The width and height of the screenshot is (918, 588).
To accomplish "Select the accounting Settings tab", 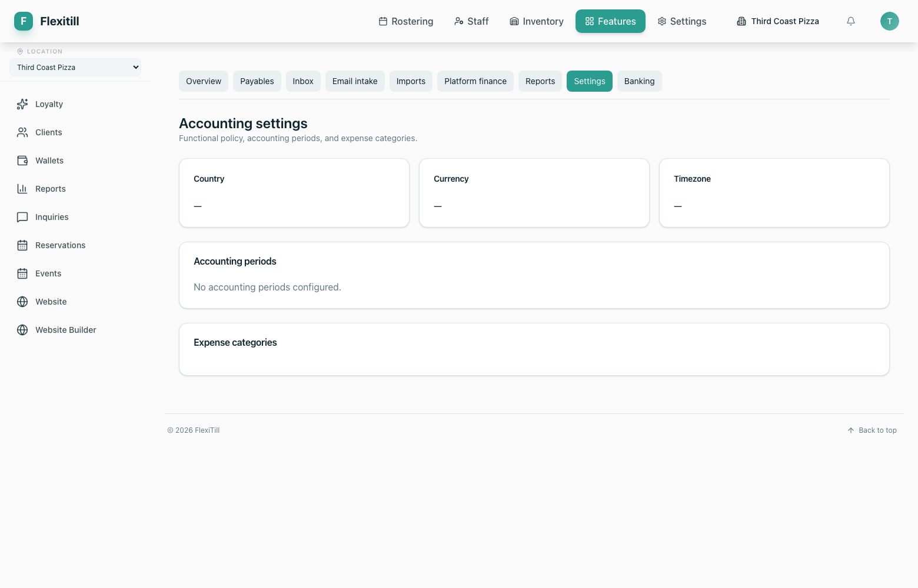I will click(x=590, y=81).
